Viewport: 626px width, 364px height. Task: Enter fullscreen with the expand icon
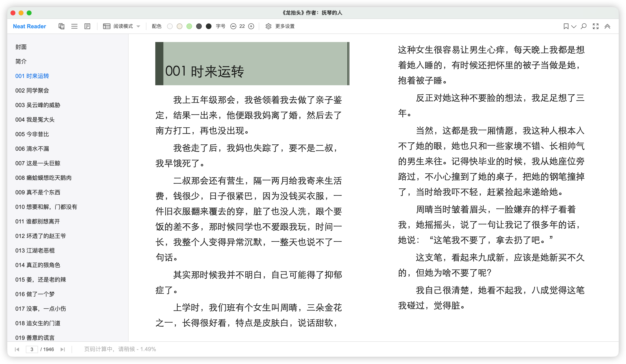(595, 26)
